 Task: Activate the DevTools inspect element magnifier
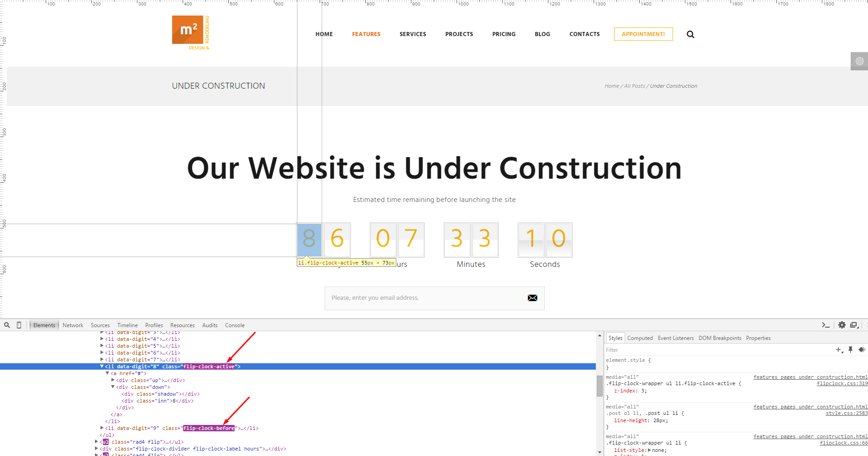click(x=7, y=325)
